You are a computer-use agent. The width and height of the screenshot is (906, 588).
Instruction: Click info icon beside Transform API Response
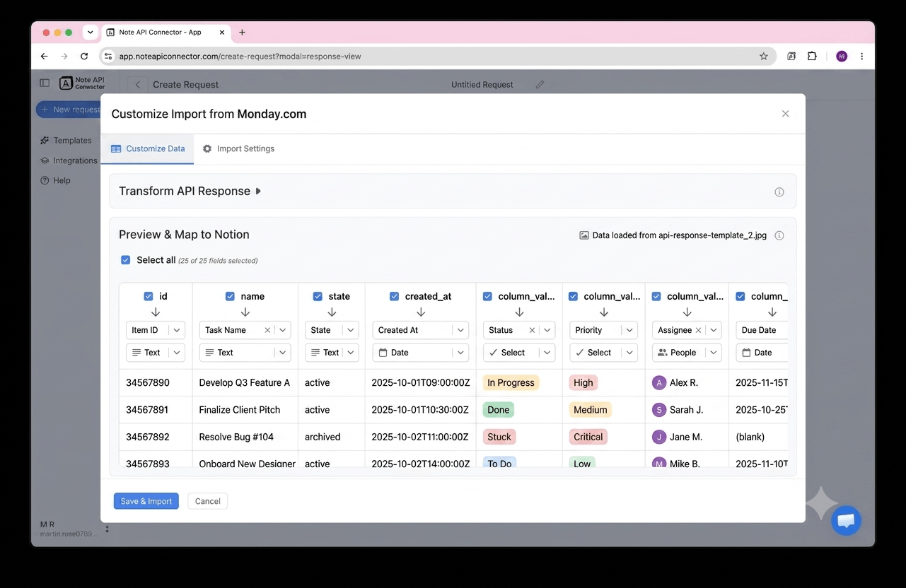pos(779,192)
